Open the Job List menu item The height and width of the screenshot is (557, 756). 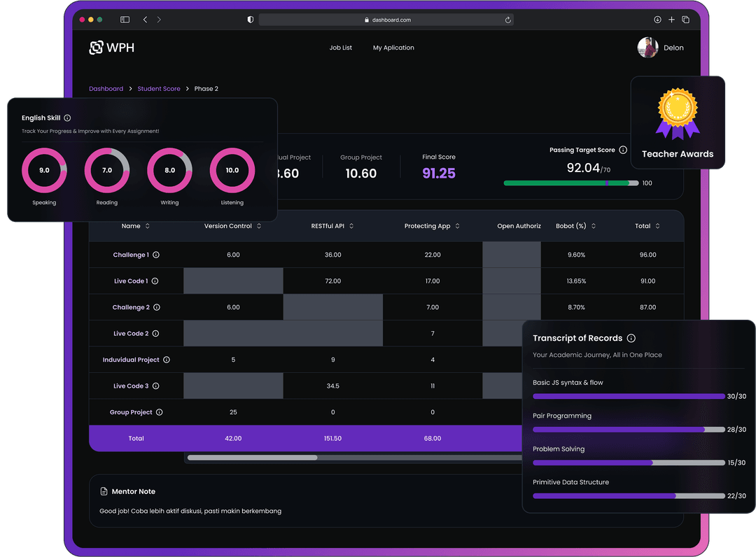(x=341, y=48)
